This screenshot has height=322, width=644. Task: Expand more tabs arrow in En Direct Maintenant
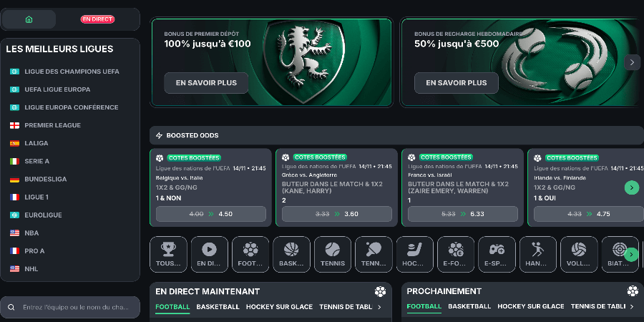point(379,307)
